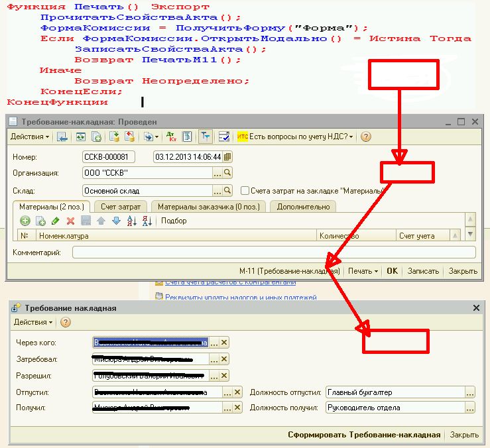Clear the Отпустил field with X
This screenshot has width=490, height=448.
pos(237,392)
